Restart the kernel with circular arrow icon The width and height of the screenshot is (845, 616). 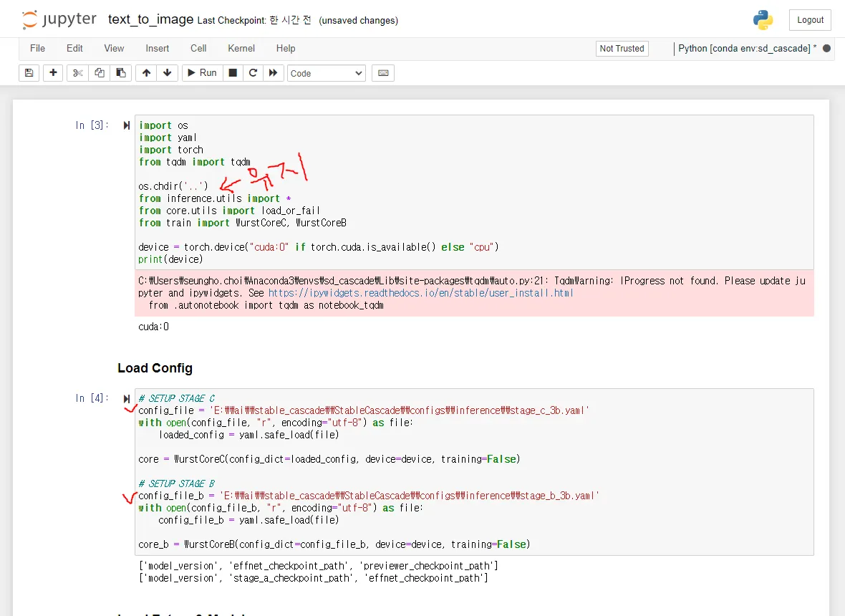pyautogui.click(x=253, y=73)
